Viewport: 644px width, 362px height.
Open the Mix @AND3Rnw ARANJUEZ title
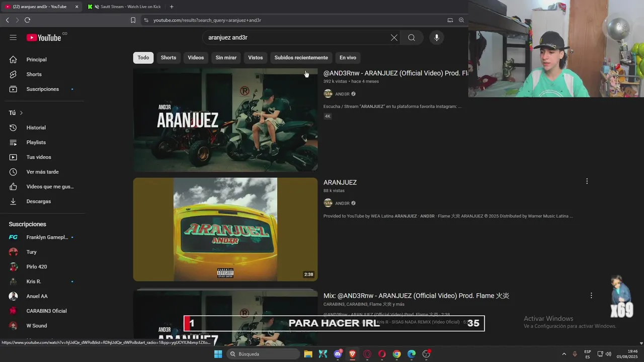tap(416, 296)
